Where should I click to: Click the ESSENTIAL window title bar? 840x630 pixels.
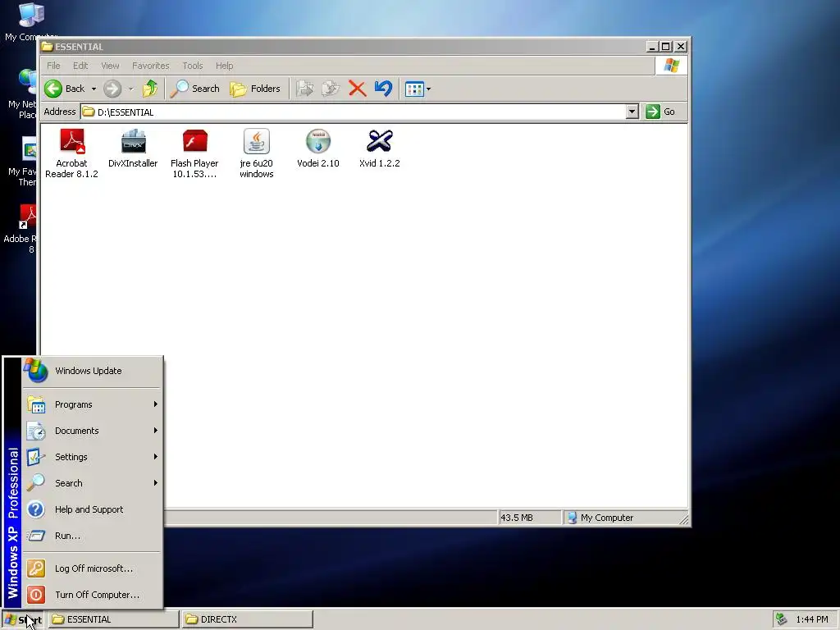(343, 47)
